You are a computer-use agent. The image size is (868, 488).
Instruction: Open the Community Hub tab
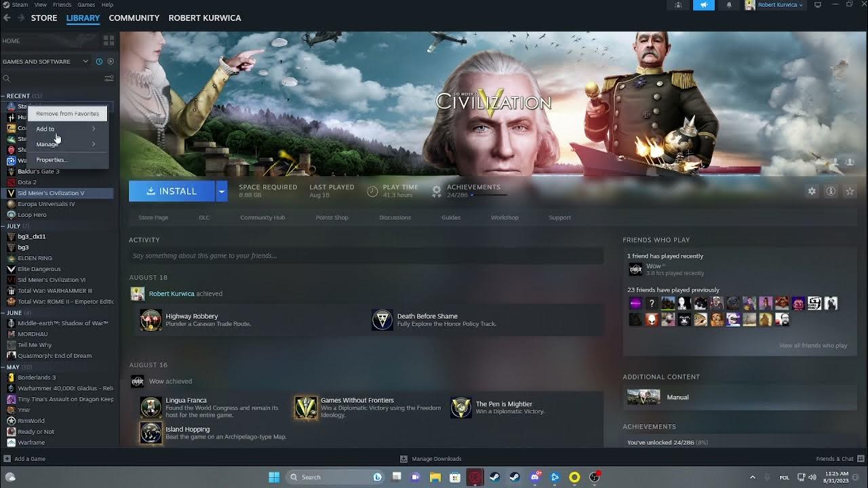pyautogui.click(x=262, y=218)
